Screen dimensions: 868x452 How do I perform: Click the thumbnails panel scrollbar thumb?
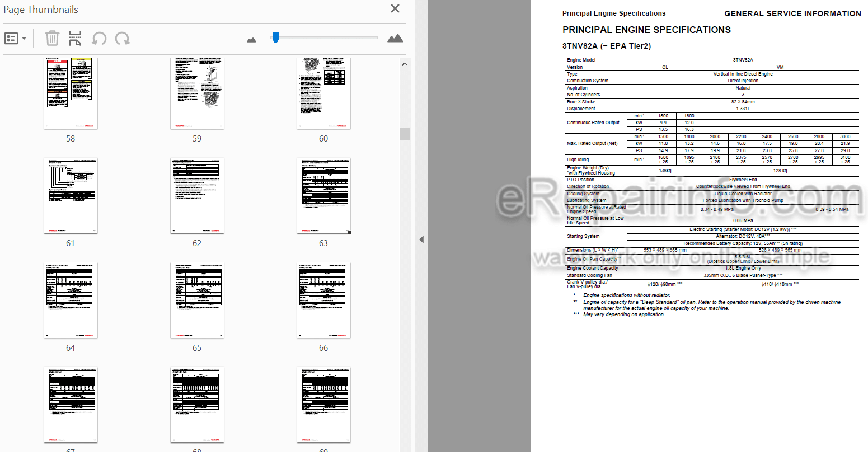pyautogui.click(x=405, y=134)
